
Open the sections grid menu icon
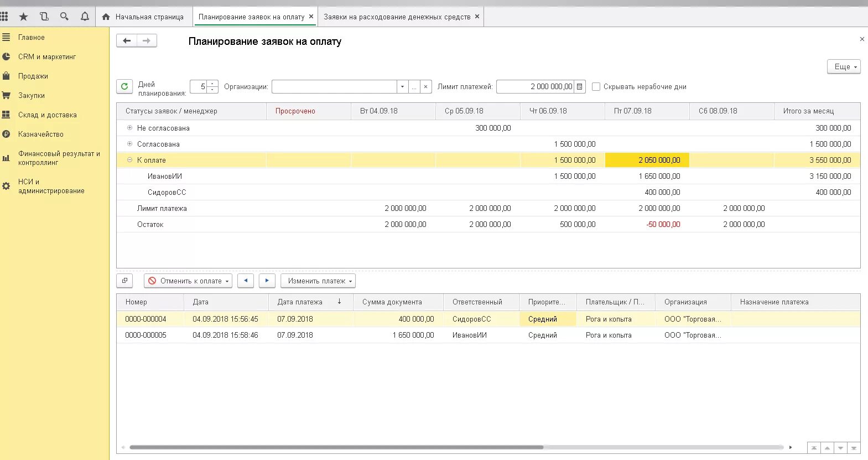point(4,17)
